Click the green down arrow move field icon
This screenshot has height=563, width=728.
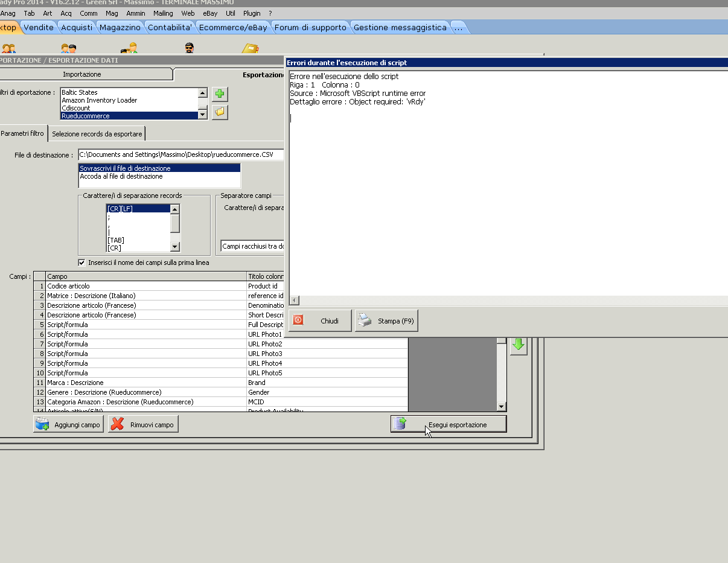point(519,346)
